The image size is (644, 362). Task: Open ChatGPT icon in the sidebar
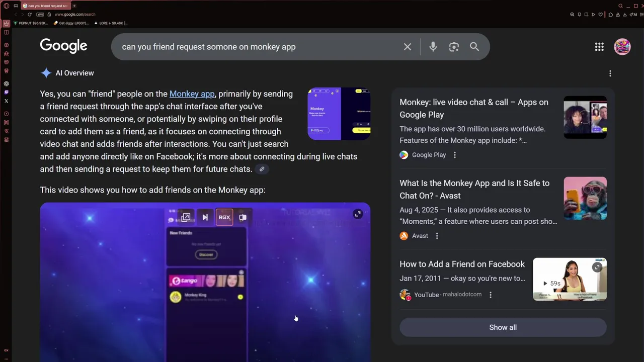(x=6, y=83)
